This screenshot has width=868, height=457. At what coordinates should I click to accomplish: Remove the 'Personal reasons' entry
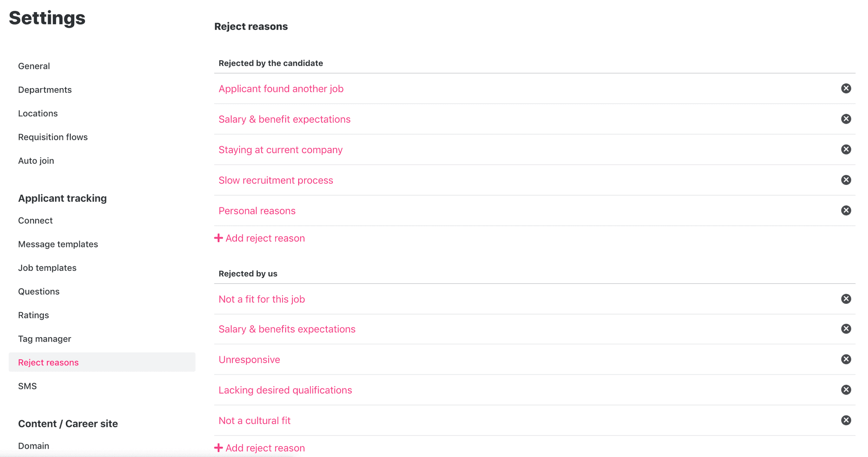pyautogui.click(x=846, y=210)
